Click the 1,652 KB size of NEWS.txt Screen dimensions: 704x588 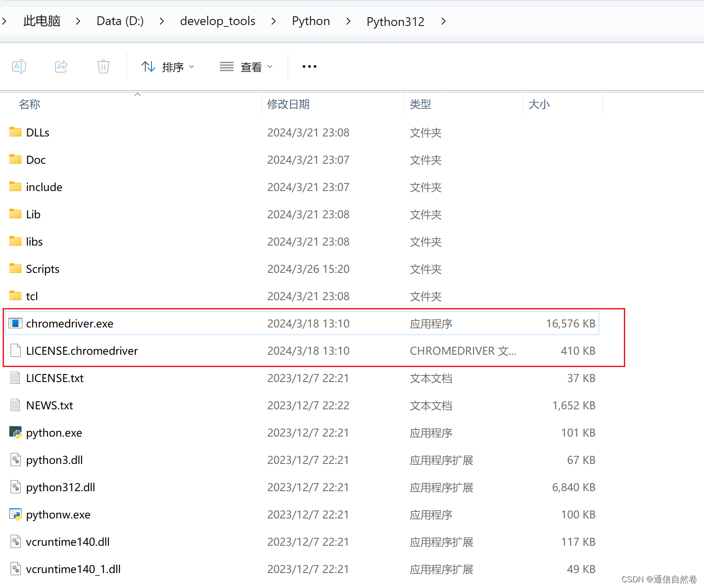pyautogui.click(x=574, y=405)
